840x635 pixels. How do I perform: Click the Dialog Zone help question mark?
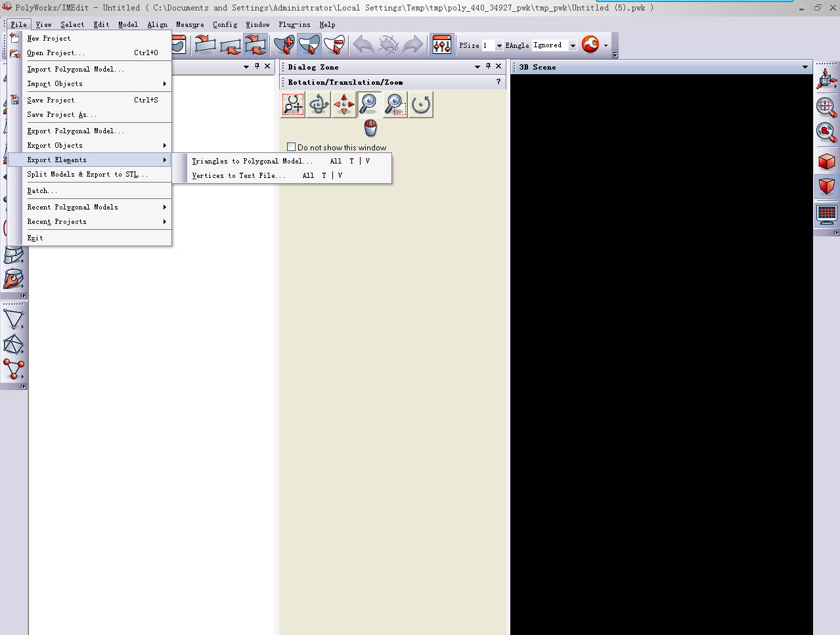point(498,82)
